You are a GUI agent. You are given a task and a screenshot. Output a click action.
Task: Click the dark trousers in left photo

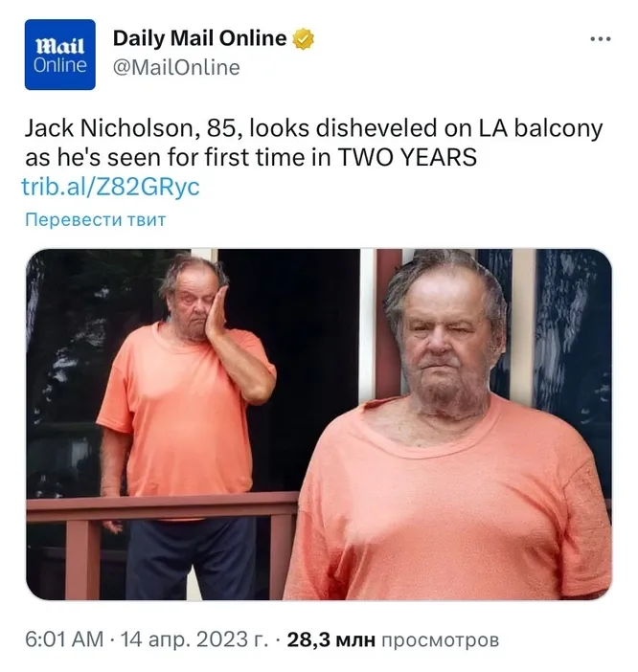click(x=193, y=557)
